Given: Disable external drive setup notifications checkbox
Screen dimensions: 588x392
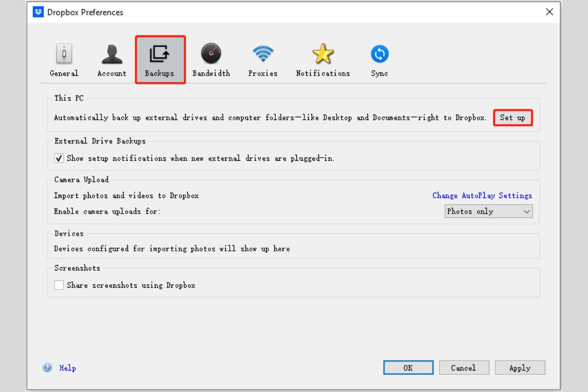Looking at the screenshot, I should pyautogui.click(x=59, y=158).
